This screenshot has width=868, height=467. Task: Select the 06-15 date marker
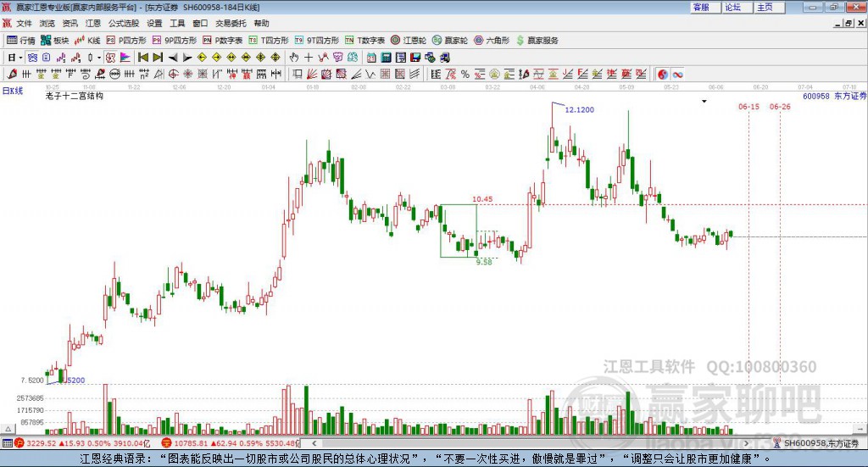click(748, 106)
